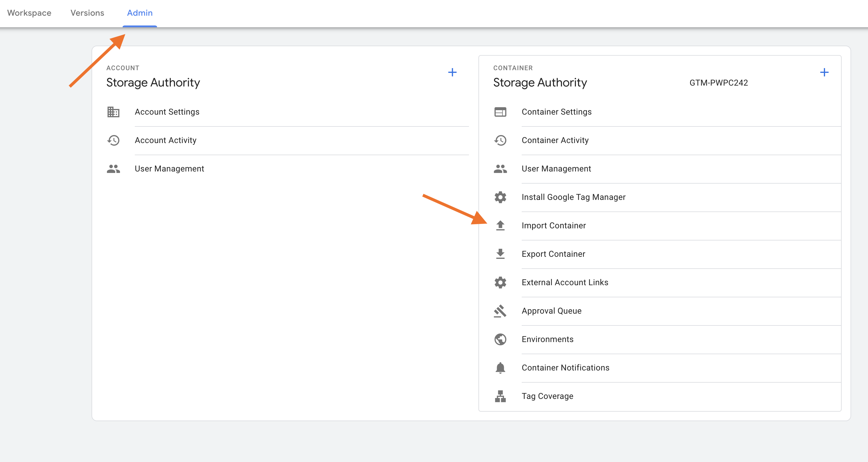The image size is (868, 462).
Task: Open container User Management
Action: pyautogui.click(x=556, y=169)
